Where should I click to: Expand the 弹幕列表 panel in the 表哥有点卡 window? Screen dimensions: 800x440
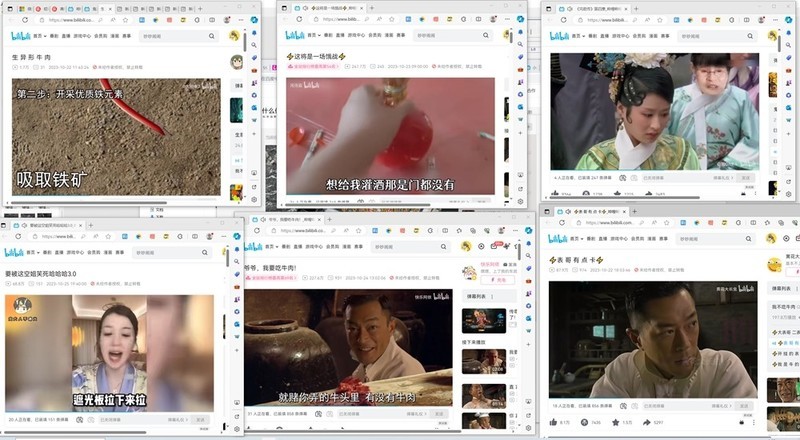tap(784, 288)
